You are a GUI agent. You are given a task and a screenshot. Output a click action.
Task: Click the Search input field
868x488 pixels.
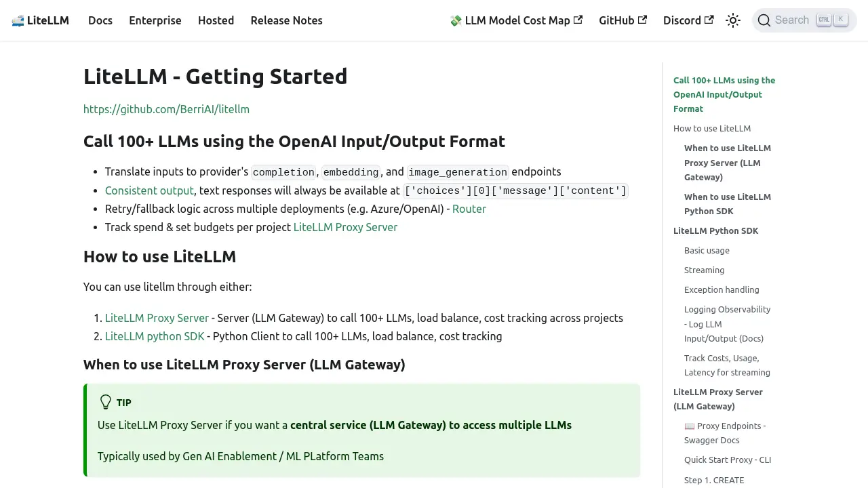[804, 20]
